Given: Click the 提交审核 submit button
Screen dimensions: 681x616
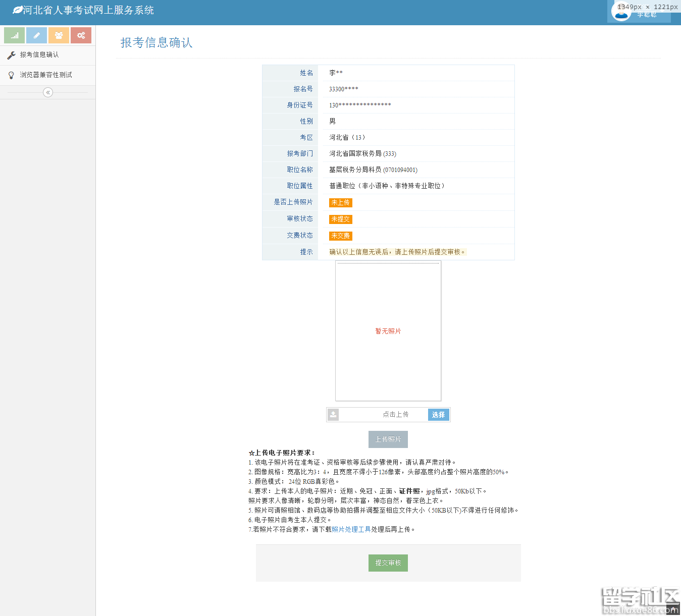Looking at the screenshot, I should click(388, 563).
